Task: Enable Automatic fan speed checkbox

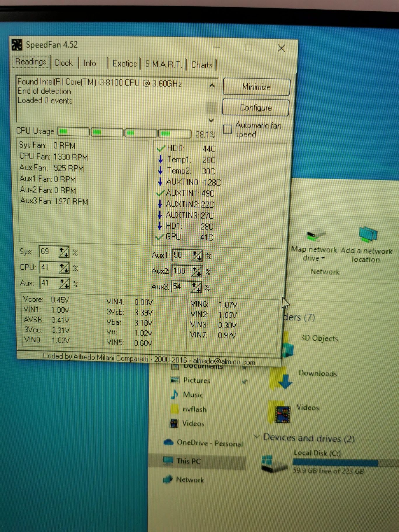Action: coord(228,129)
